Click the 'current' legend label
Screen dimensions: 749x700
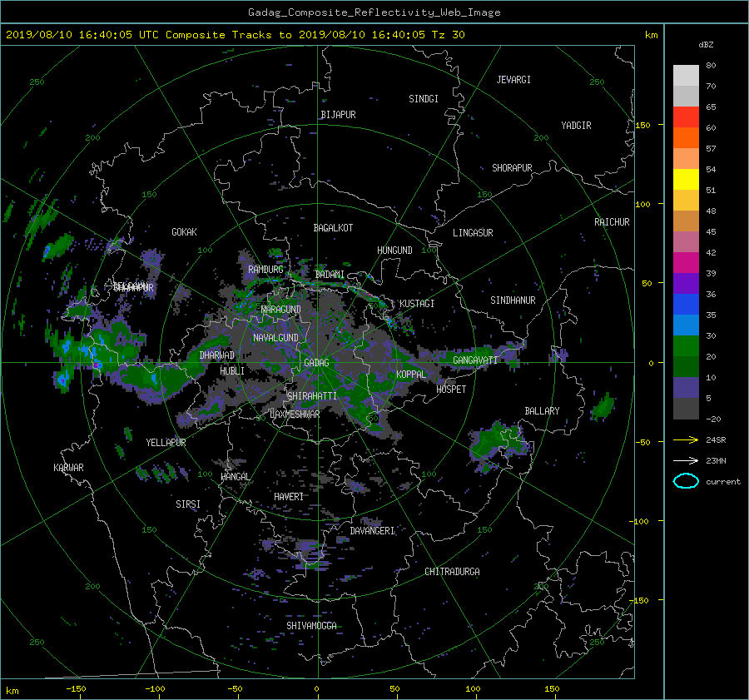tap(723, 482)
